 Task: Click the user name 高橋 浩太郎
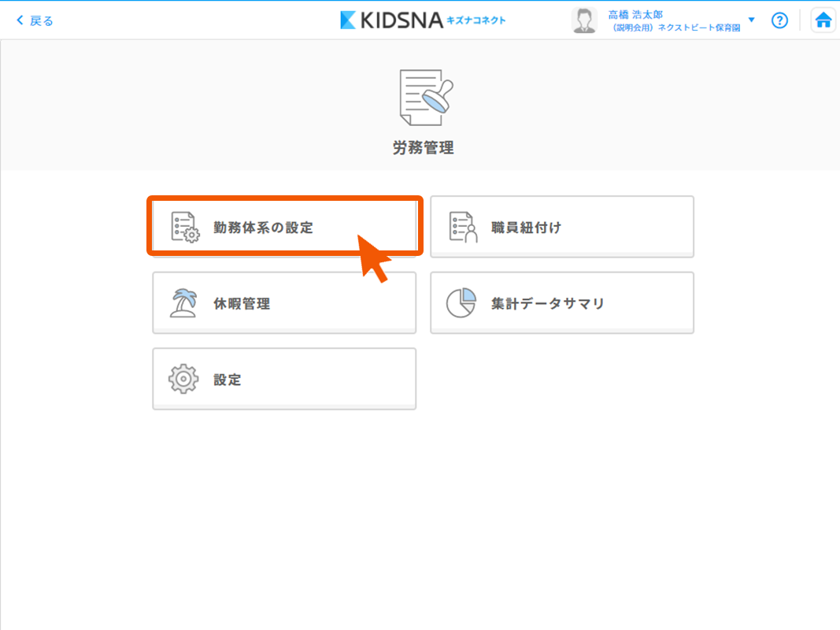(x=635, y=15)
